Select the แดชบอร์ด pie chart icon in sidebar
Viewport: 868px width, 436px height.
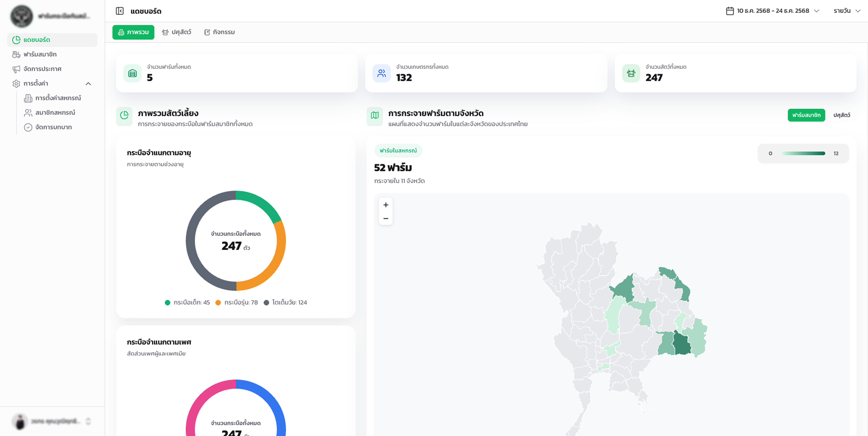tap(16, 40)
